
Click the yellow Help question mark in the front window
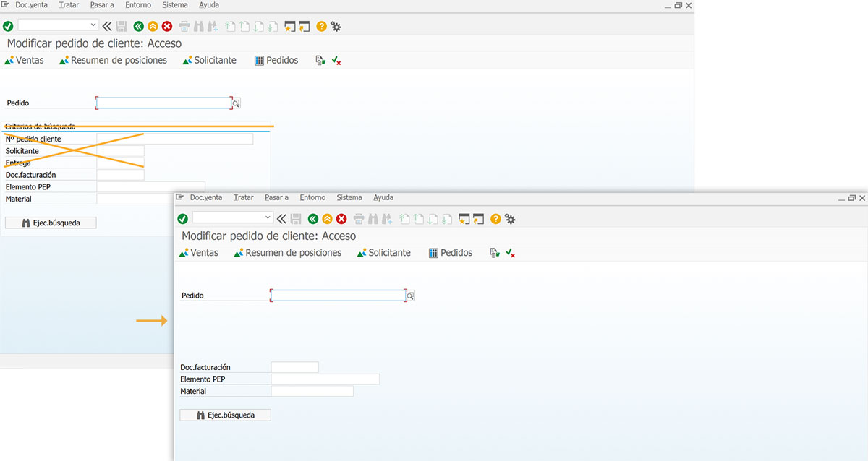coord(495,219)
